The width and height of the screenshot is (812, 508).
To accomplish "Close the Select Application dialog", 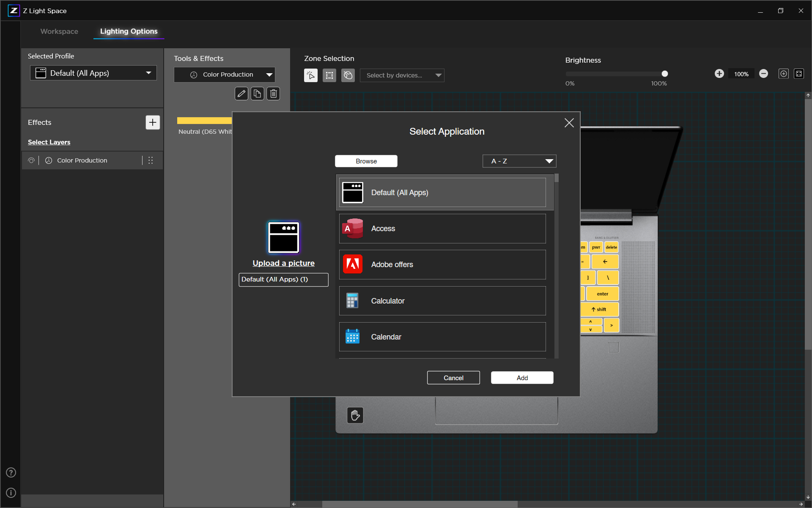I will tap(569, 123).
